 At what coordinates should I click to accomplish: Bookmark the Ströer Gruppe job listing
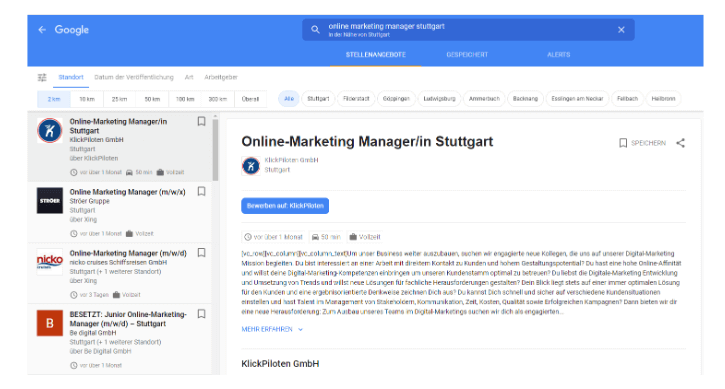point(201,191)
